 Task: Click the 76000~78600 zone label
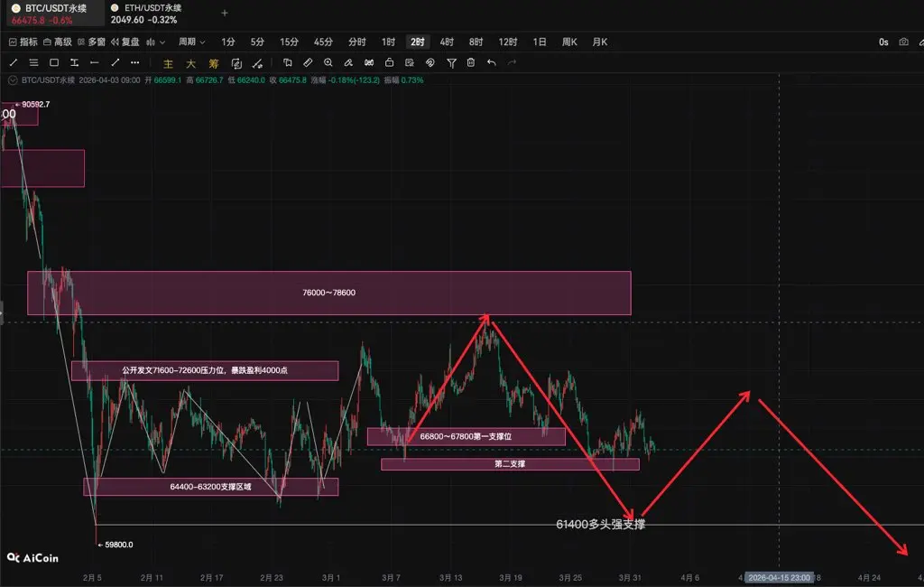[x=328, y=293]
